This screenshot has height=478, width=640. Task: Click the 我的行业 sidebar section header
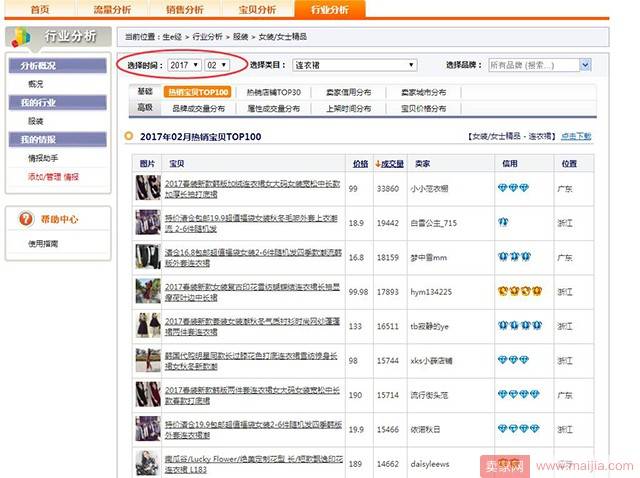coord(58,102)
